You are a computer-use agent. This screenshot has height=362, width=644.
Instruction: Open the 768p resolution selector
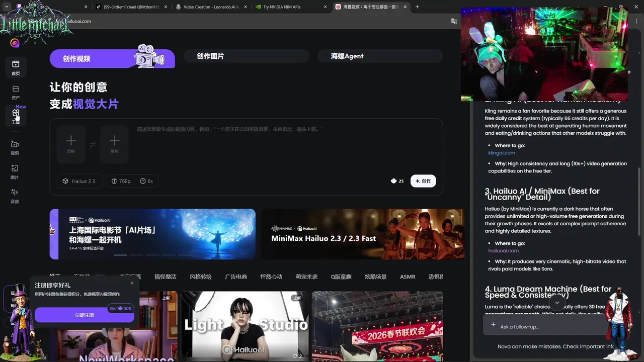tap(121, 181)
